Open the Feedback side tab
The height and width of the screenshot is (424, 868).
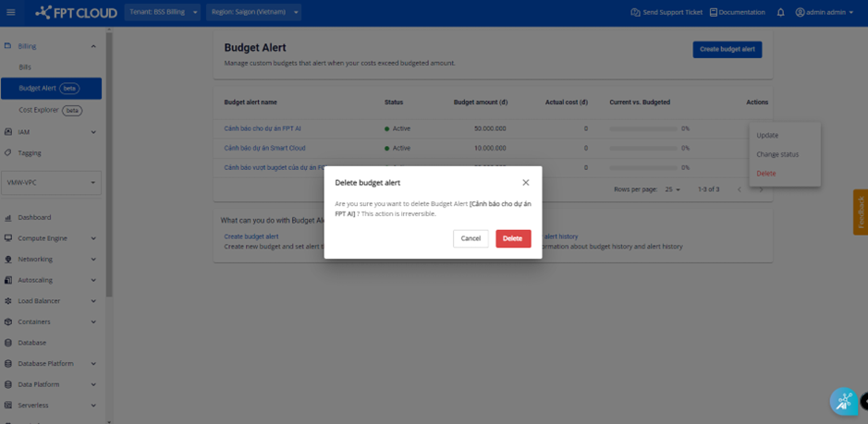point(861,212)
